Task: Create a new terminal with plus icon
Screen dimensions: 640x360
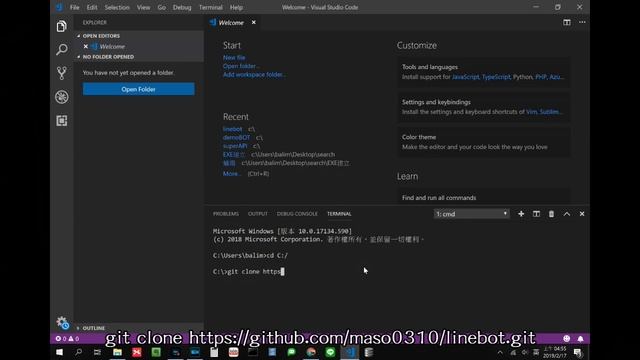Action: [x=521, y=214]
